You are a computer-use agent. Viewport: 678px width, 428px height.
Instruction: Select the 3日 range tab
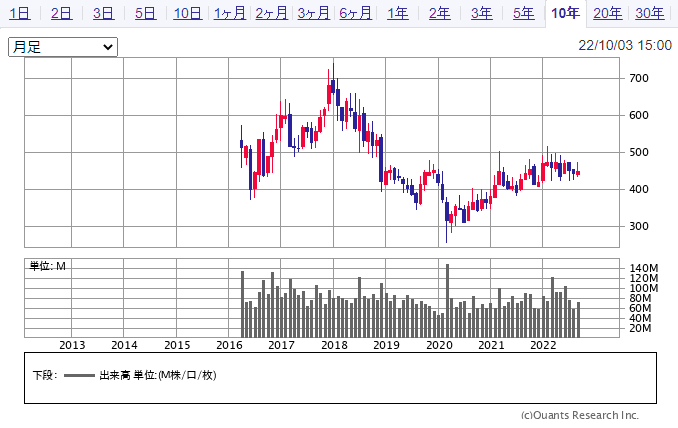103,13
